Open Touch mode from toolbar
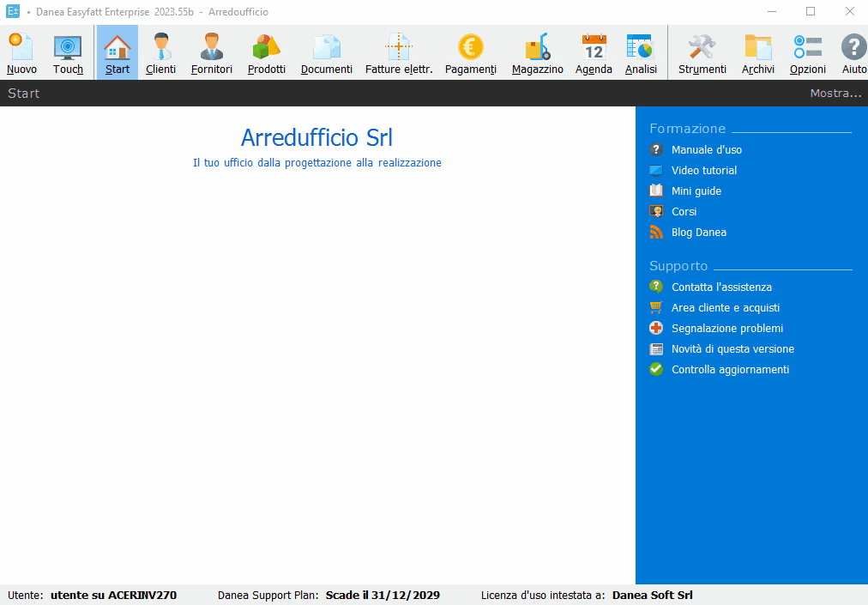This screenshot has width=868, height=605. (x=68, y=53)
